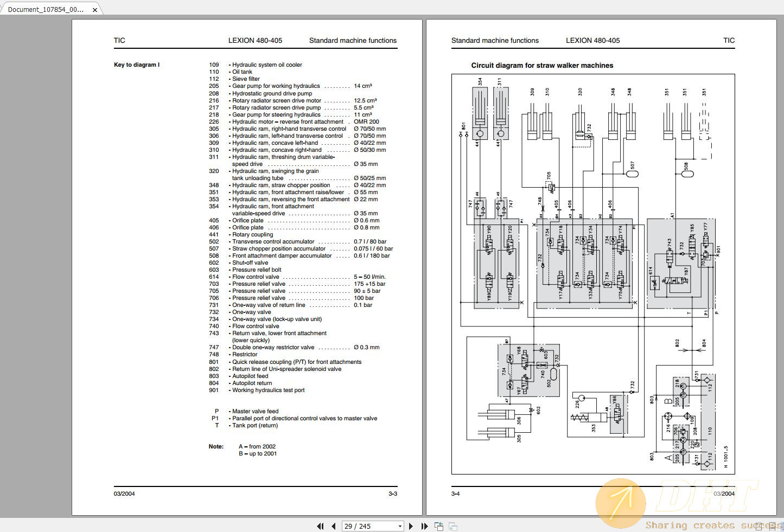784x532 pixels.
Task: Click the 'OMR 200' value
Action: tap(366, 121)
